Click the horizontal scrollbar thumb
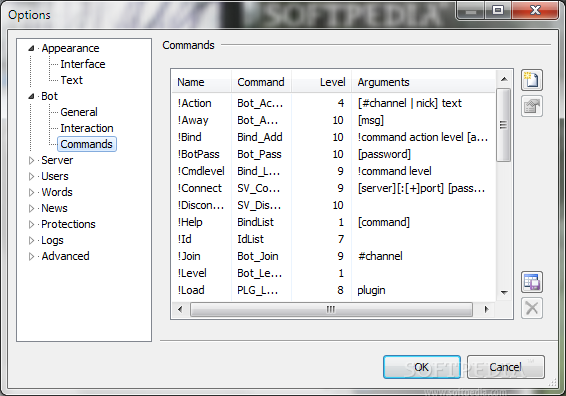The image size is (566, 396). [x=331, y=309]
